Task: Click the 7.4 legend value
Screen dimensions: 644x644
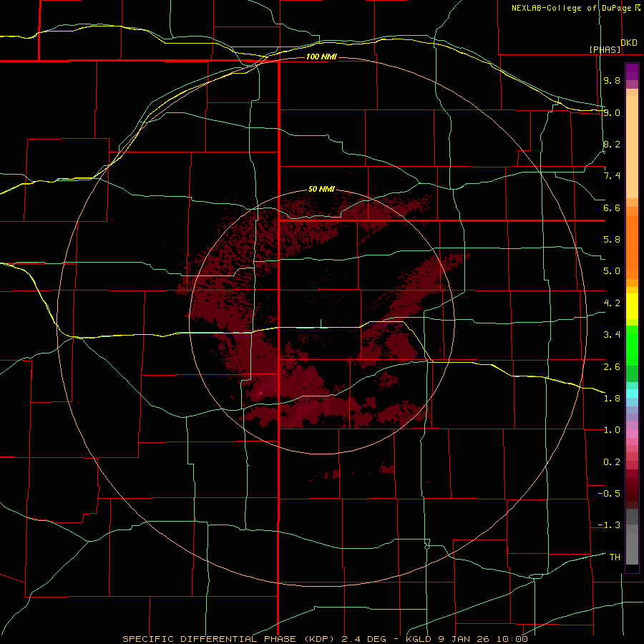Action: [x=612, y=176]
